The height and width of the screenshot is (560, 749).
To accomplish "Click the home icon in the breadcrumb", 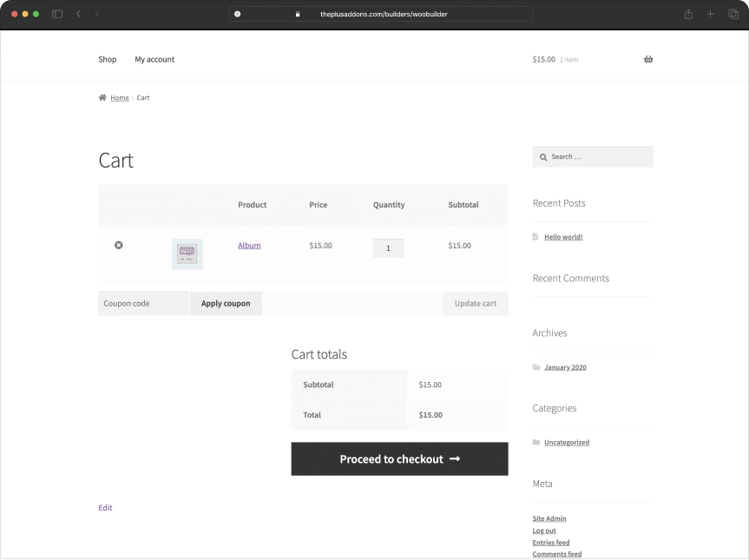I will 102,97.
